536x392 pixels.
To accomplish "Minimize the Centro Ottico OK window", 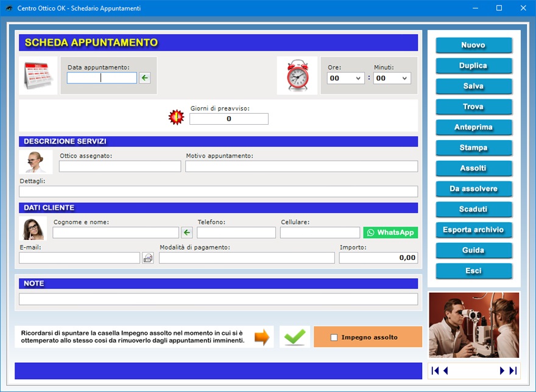I will click(x=475, y=8).
